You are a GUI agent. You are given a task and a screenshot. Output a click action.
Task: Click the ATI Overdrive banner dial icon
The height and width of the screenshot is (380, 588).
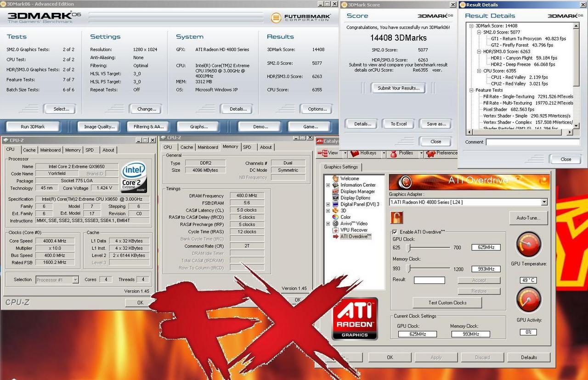click(x=405, y=182)
